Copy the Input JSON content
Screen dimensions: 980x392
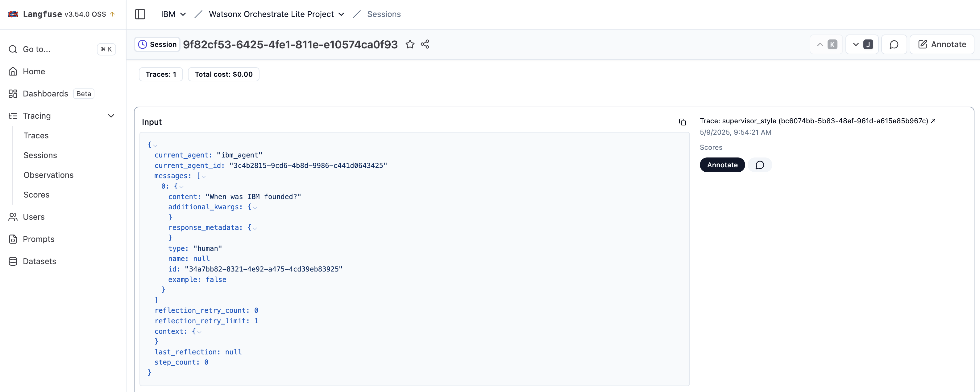click(x=683, y=122)
